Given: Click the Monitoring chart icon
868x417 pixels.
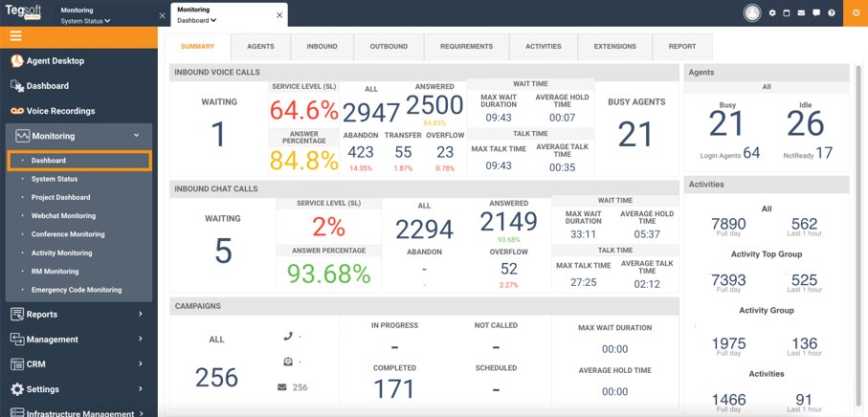Looking at the screenshot, I should [x=22, y=136].
